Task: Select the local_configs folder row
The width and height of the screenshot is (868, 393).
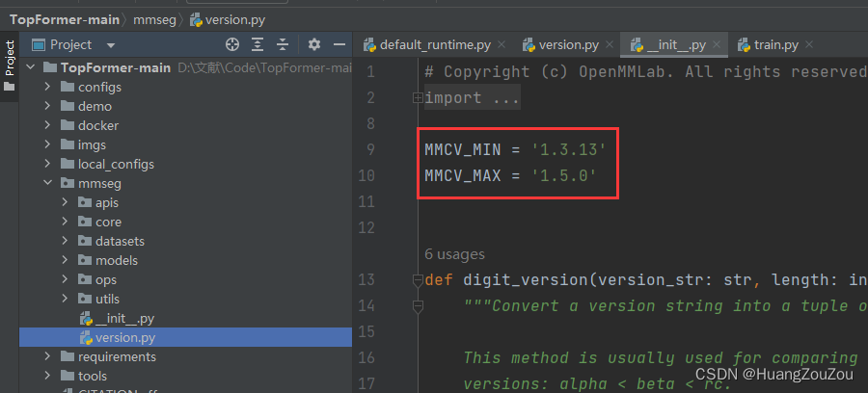Action: pos(185,164)
